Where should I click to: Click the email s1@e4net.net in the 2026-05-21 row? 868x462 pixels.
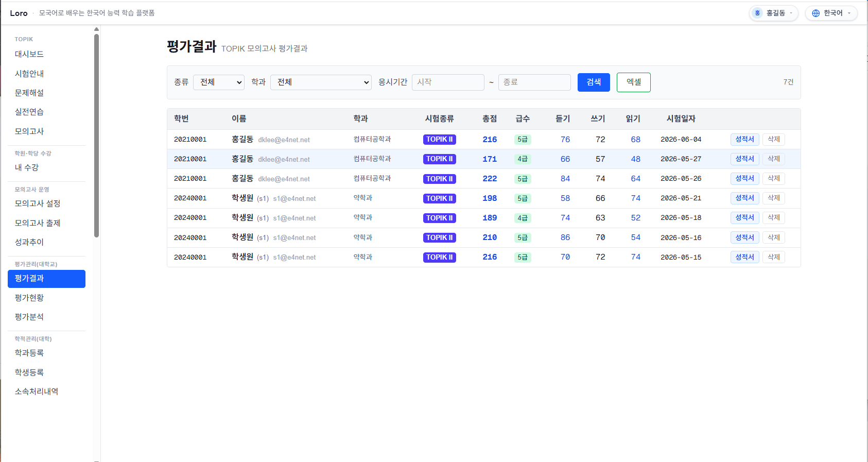coord(294,199)
